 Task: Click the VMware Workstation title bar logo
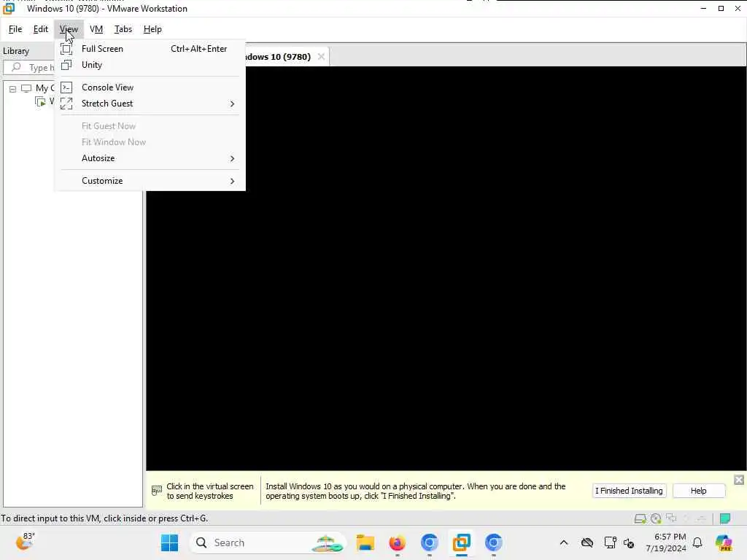(9, 9)
